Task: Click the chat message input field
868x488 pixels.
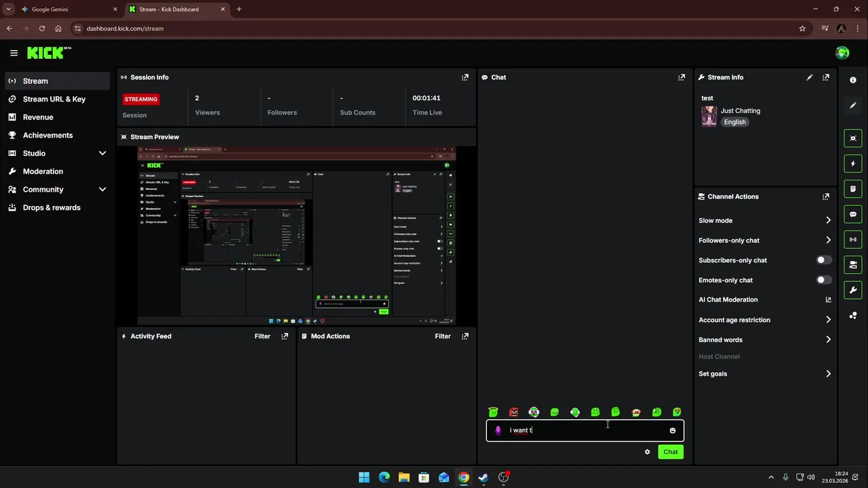Action: click(x=585, y=430)
